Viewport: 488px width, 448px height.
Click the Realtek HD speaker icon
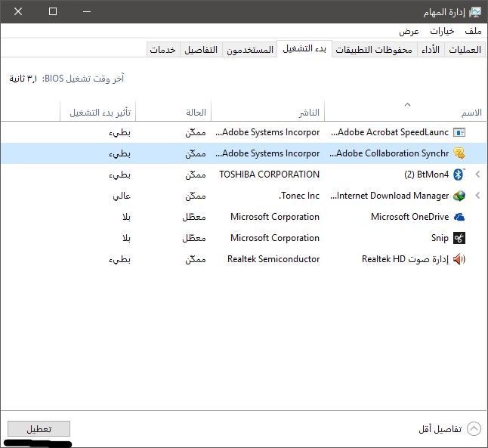point(459,259)
